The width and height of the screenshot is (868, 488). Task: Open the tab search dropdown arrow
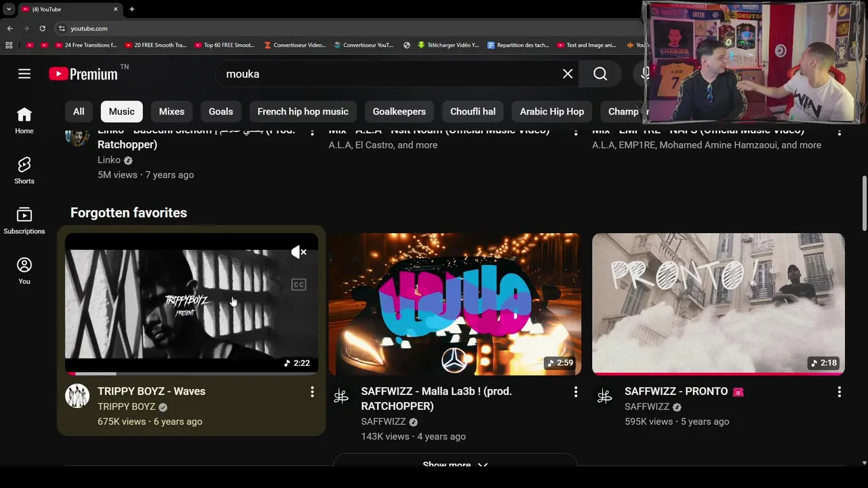(9, 9)
